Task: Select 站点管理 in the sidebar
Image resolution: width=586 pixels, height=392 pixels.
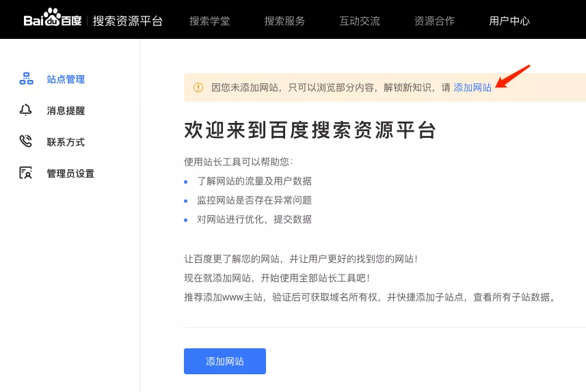Action: tap(66, 79)
